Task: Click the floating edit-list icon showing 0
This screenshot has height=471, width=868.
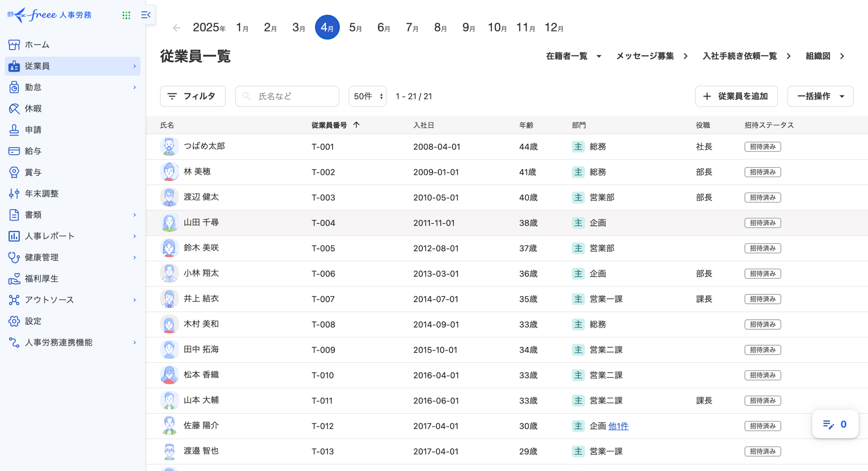Action: click(835, 425)
